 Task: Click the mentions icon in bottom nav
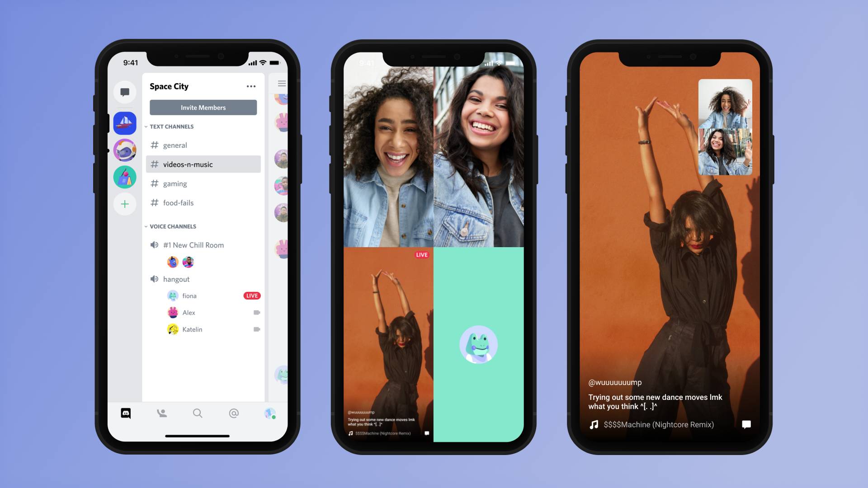point(233,413)
